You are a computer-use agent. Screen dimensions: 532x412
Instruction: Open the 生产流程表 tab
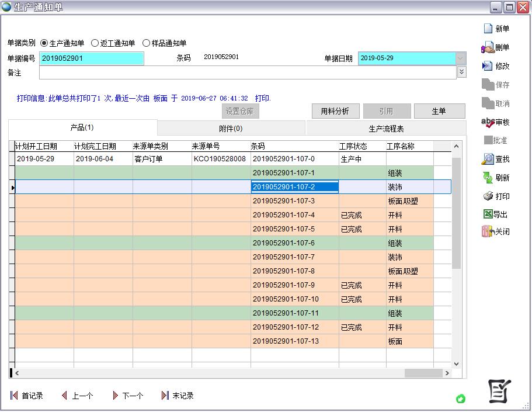tap(386, 128)
